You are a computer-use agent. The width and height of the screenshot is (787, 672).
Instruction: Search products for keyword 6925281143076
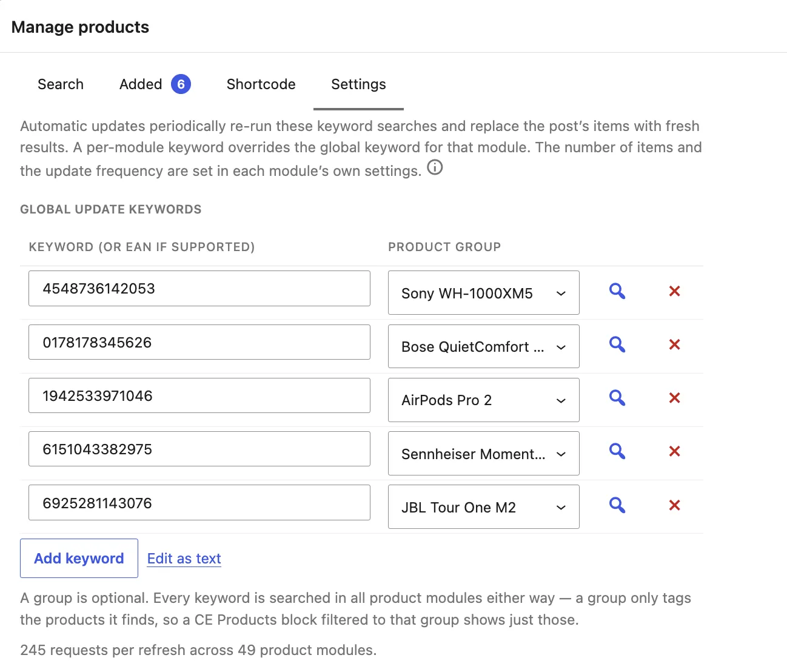tap(617, 505)
